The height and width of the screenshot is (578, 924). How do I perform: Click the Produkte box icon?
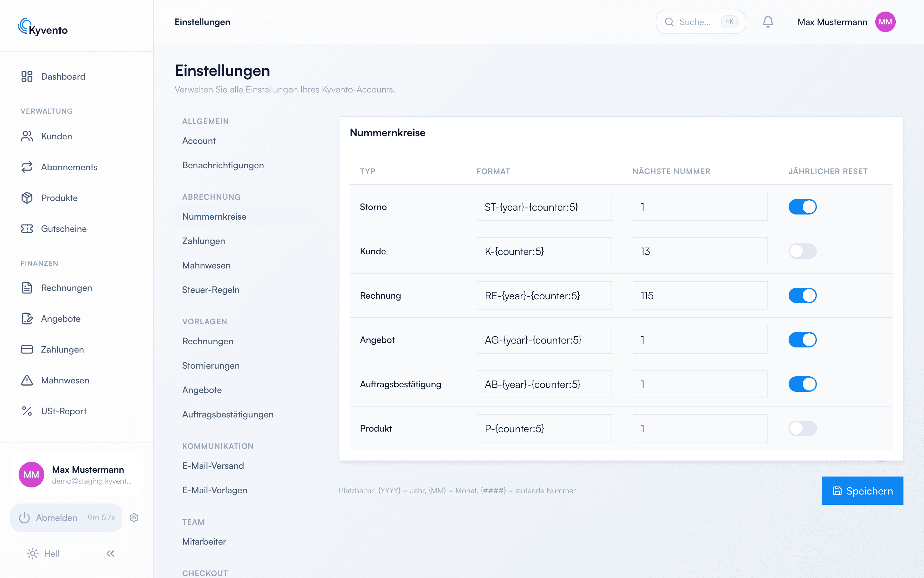click(27, 197)
